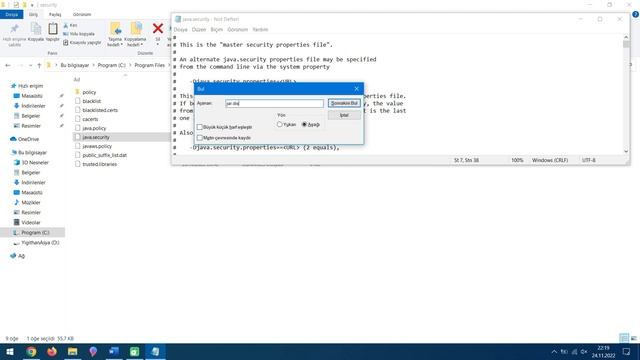The width and height of the screenshot is (640, 360).
Task: Select pinned Masaüstü under Hızlı erişim
Action: pos(32,96)
